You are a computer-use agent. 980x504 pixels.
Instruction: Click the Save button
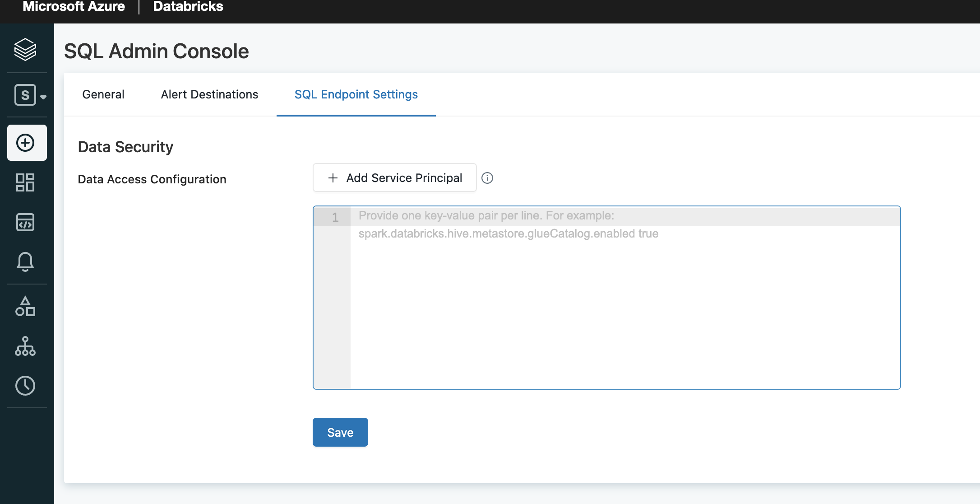(x=340, y=432)
